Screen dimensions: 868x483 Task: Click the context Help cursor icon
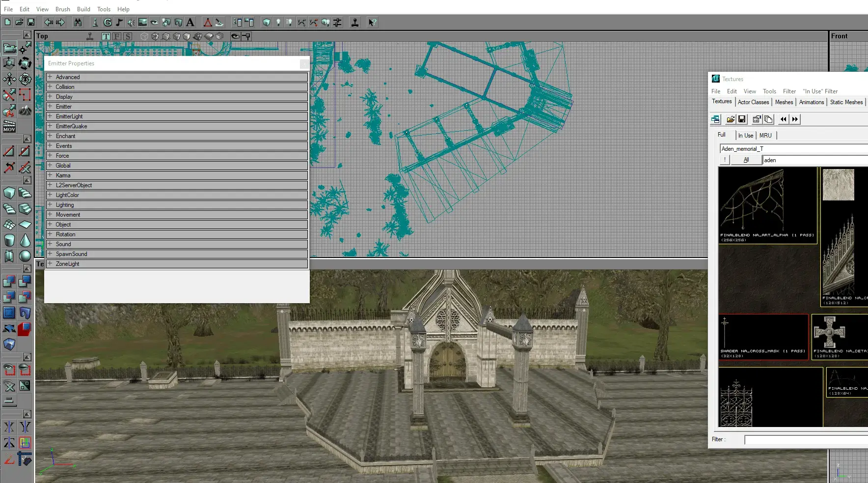tap(372, 22)
